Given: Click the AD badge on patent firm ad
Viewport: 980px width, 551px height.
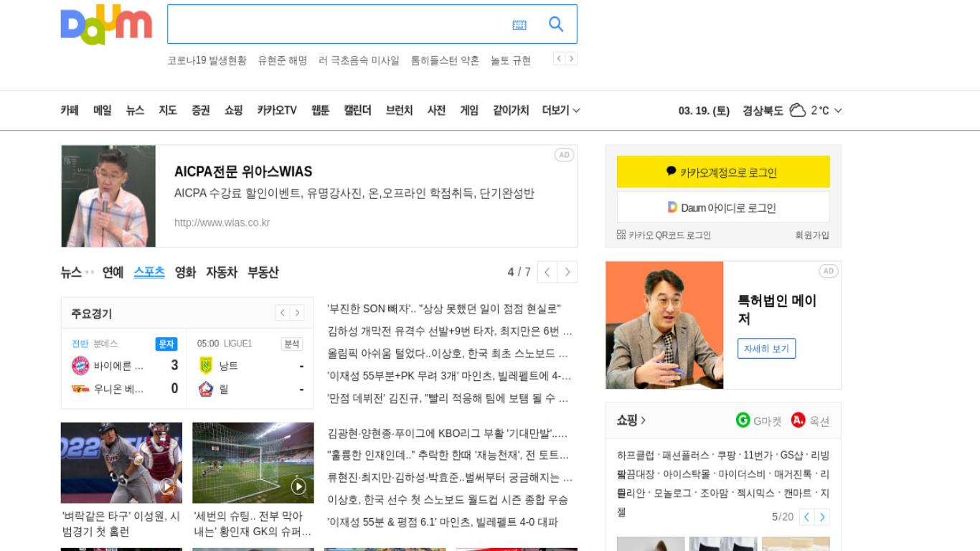Looking at the screenshot, I should (x=829, y=271).
